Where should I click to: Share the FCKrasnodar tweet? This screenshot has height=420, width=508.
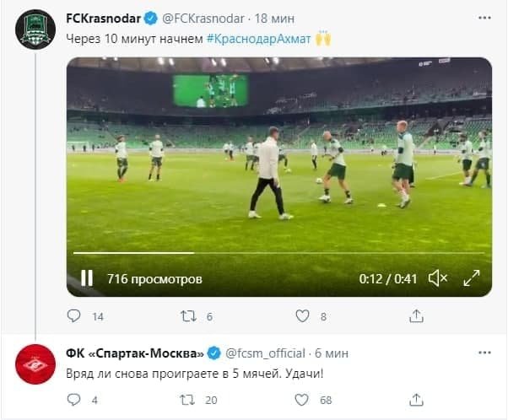coord(416,316)
